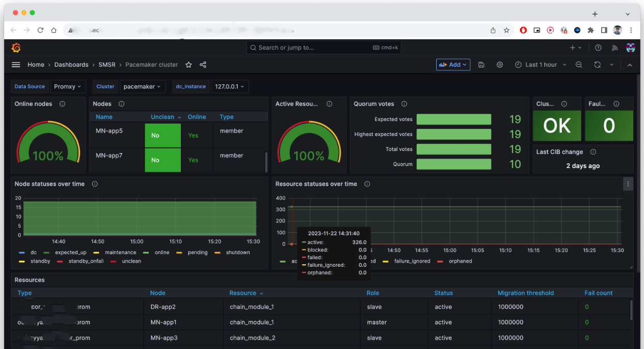Zoom out the time range
Image resolution: width=644 pixels, height=349 pixels.
pyautogui.click(x=579, y=65)
